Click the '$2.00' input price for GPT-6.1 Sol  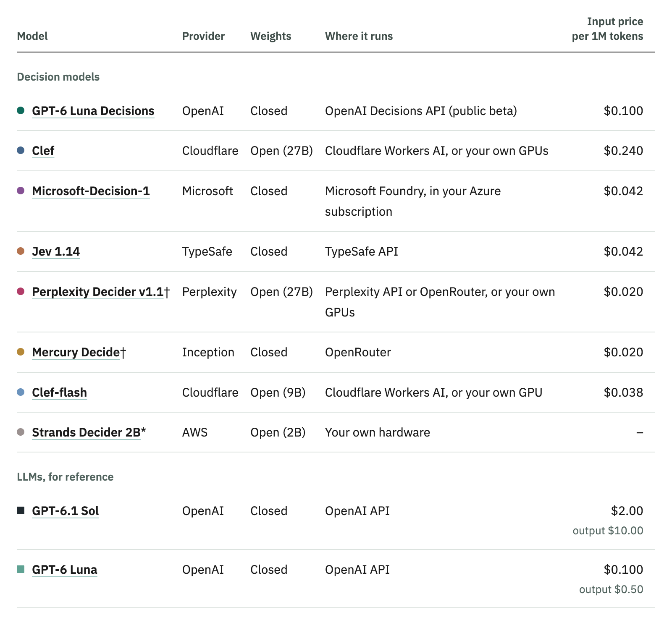(x=627, y=511)
